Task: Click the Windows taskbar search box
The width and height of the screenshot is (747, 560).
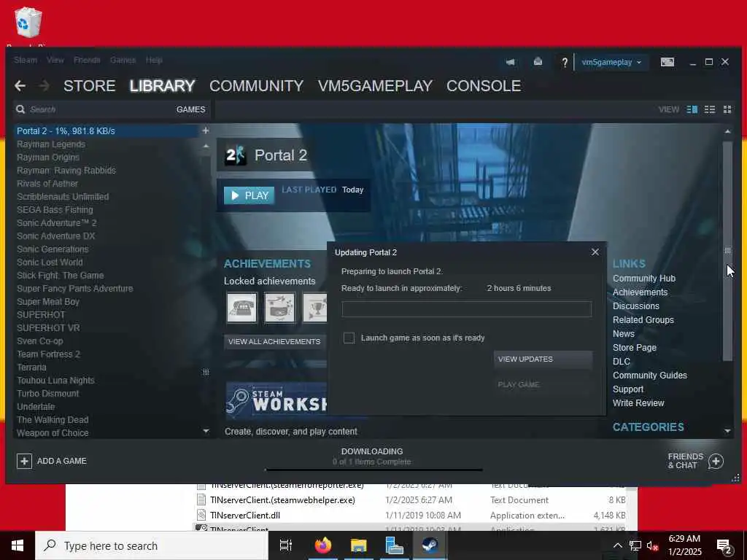Action: (x=152, y=545)
